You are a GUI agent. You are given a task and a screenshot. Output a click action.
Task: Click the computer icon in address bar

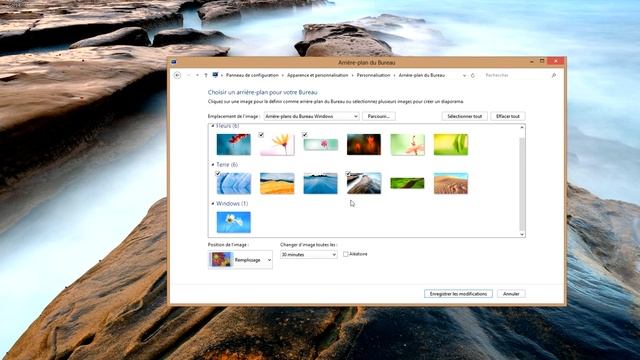pos(215,75)
